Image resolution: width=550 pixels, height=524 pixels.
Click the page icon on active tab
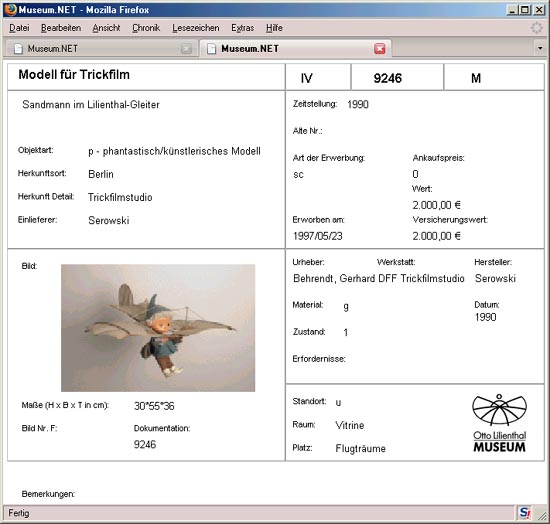tap(211, 49)
